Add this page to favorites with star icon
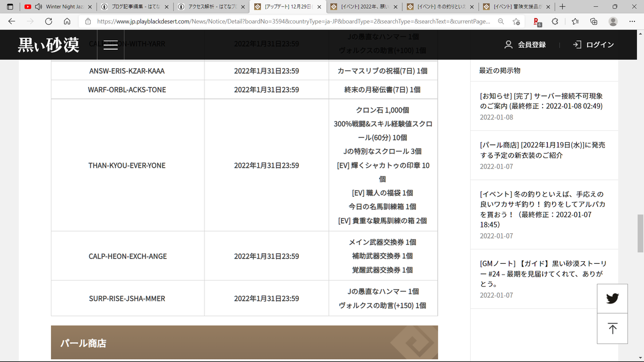Image resolution: width=644 pixels, height=362 pixels. point(516,21)
